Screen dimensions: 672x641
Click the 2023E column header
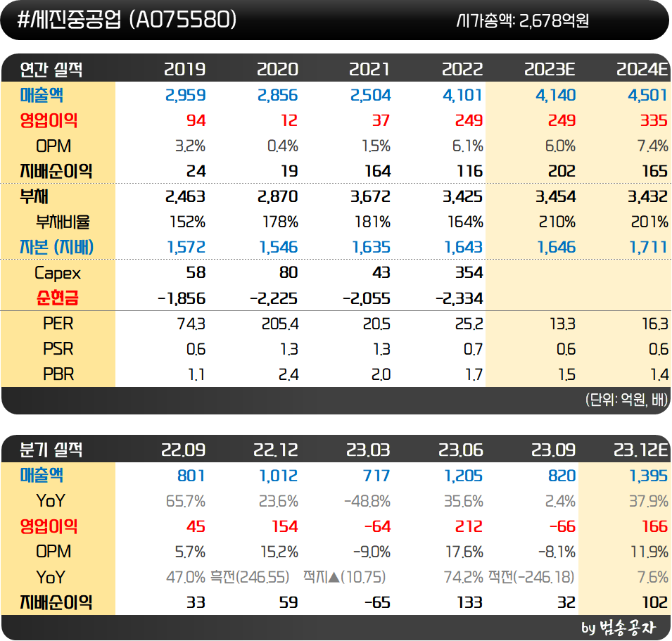tap(550, 70)
